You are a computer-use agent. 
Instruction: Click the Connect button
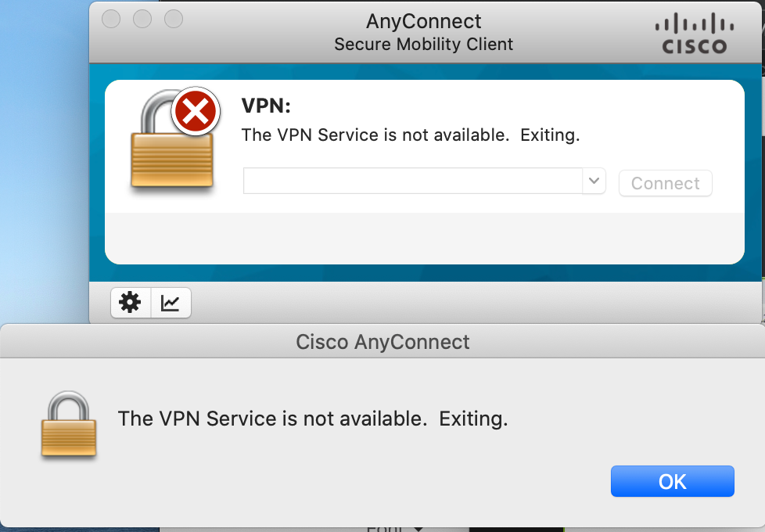666,183
